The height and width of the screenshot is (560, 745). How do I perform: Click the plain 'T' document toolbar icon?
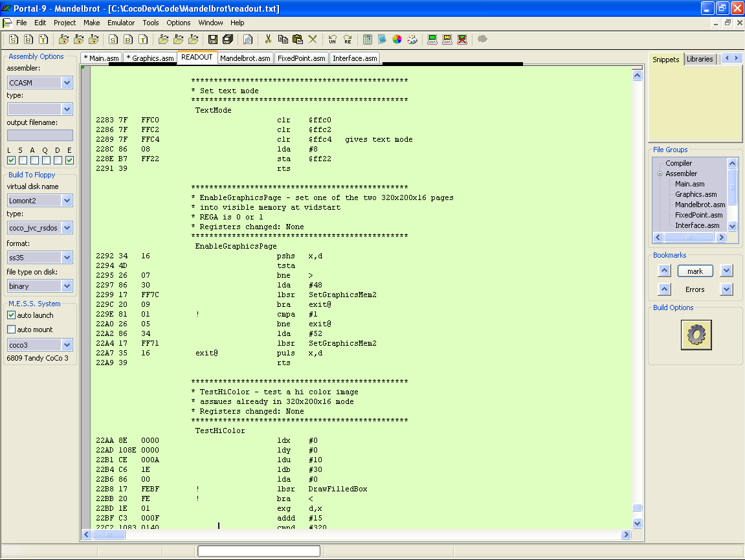point(143,39)
